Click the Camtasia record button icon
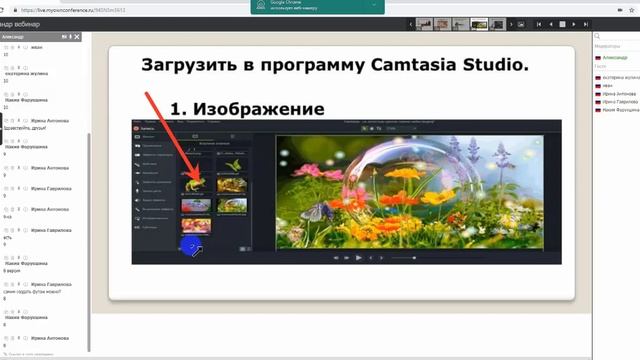 (x=136, y=129)
